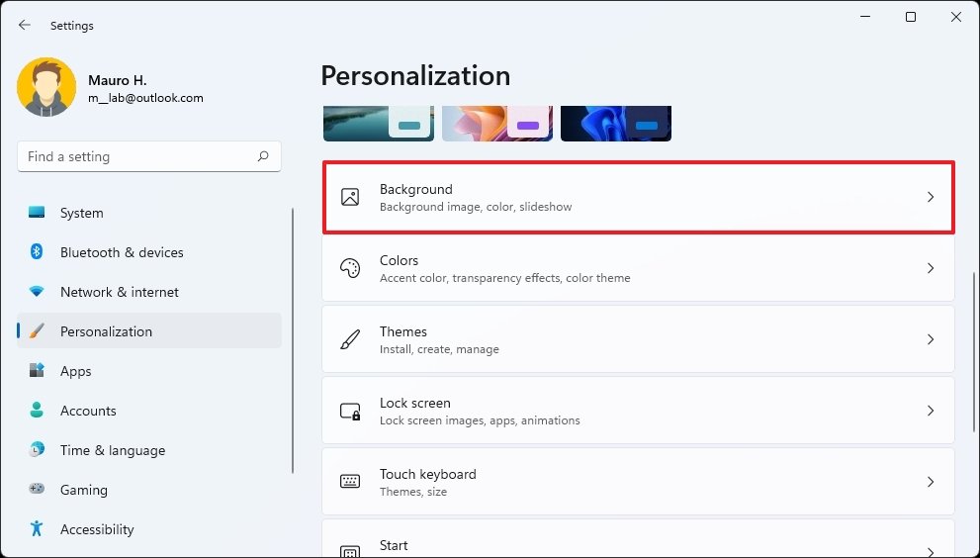Open the Apps section

pyautogui.click(x=149, y=370)
